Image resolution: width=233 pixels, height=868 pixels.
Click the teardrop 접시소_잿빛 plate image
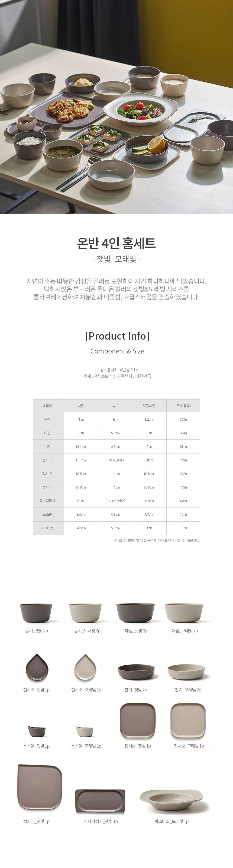(37, 668)
